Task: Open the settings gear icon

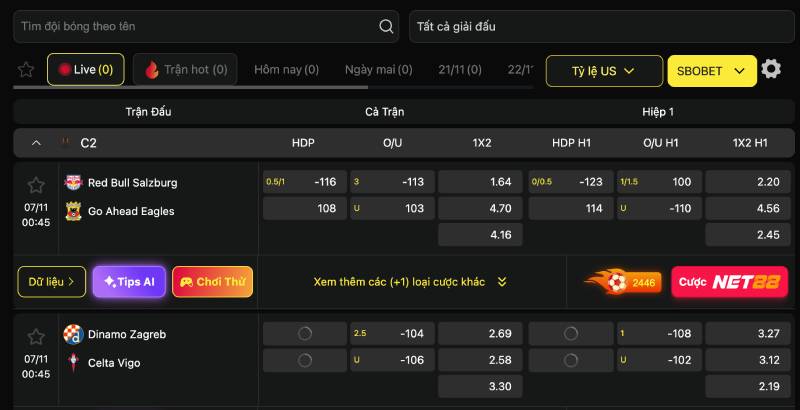Action: pyautogui.click(x=771, y=70)
